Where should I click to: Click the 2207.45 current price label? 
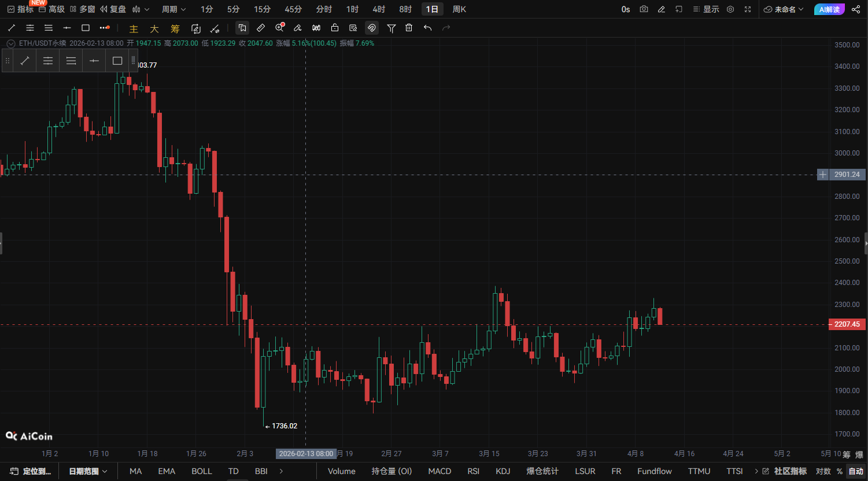pyautogui.click(x=847, y=324)
